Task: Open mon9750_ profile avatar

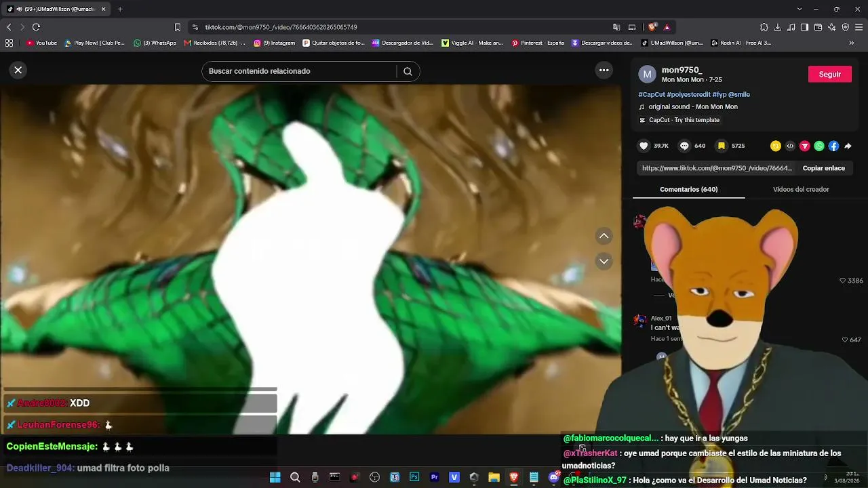Action: click(648, 74)
